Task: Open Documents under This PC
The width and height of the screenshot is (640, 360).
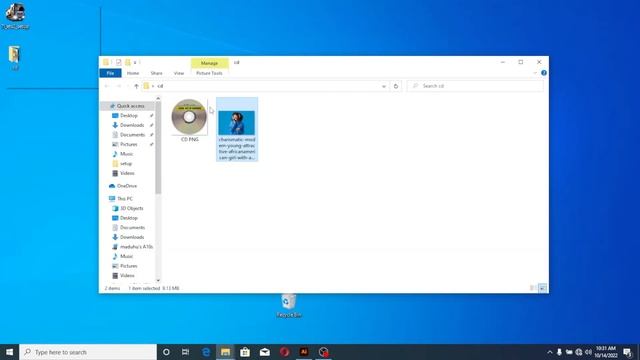Action: point(132,228)
